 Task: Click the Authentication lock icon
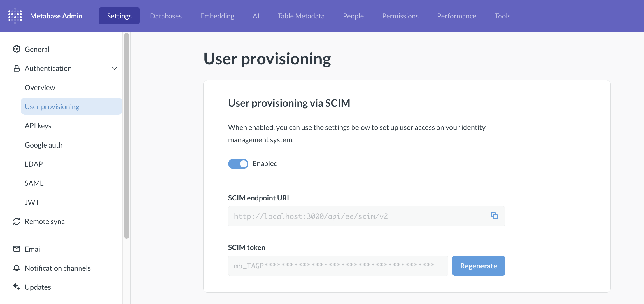(x=17, y=68)
